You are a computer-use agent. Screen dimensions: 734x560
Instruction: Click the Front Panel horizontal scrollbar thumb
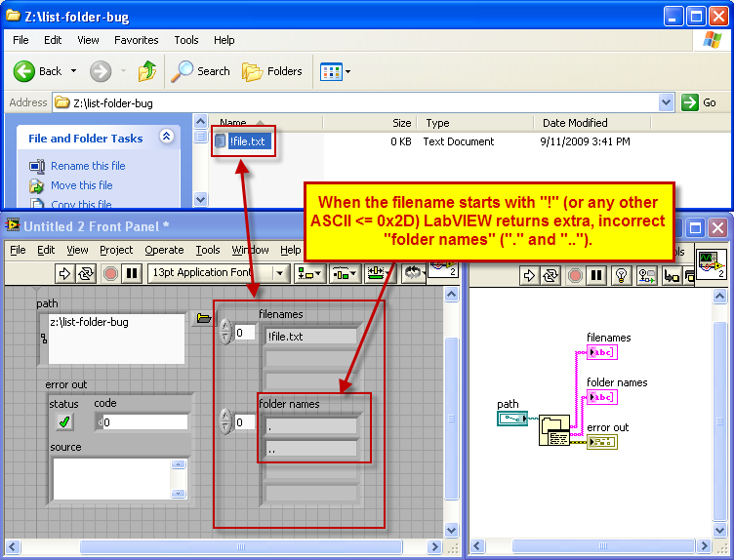(241, 546)
